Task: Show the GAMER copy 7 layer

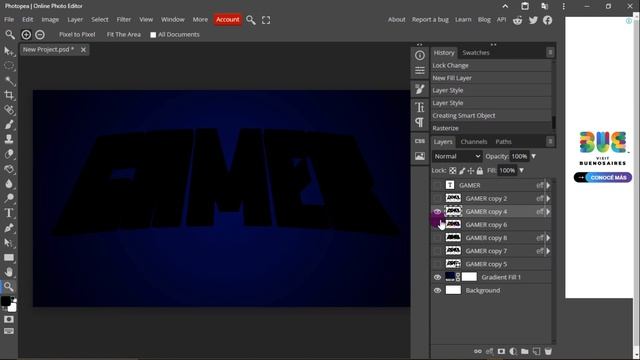Action: click(x=437, y=251)
